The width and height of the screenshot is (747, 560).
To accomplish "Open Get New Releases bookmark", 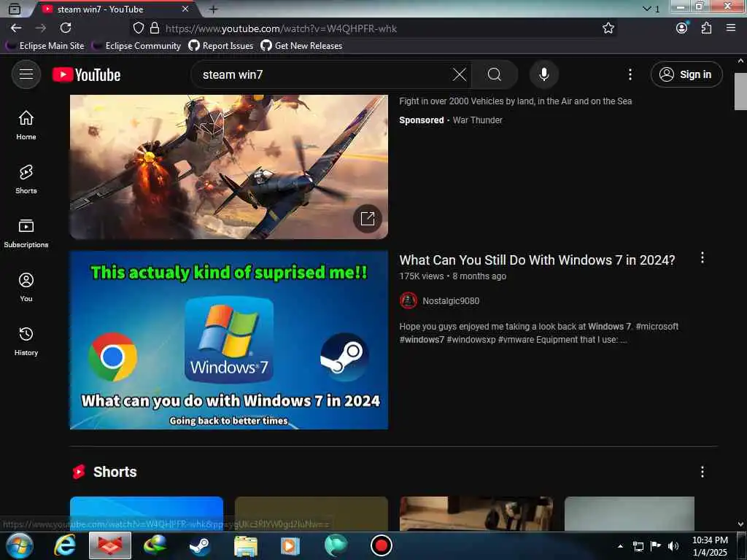I will [x=301, y=46].
